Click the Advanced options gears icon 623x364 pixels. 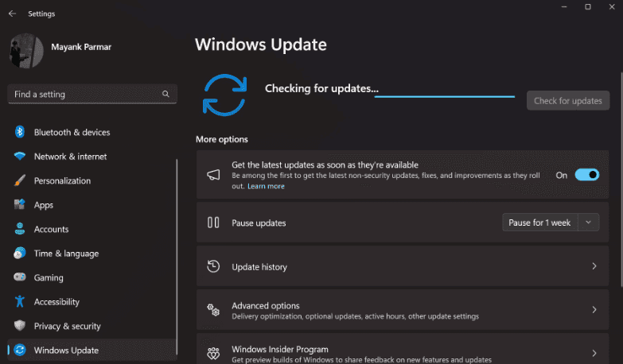(x=213, y=310)
